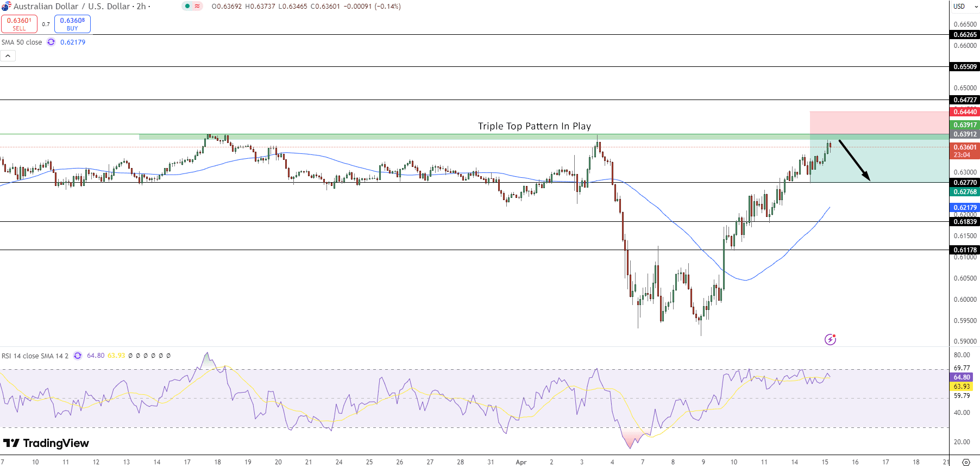This screenshot has height=466, width=980.
Task: Click the RSI value 64.80 in legend
Action: pos(96,356)
